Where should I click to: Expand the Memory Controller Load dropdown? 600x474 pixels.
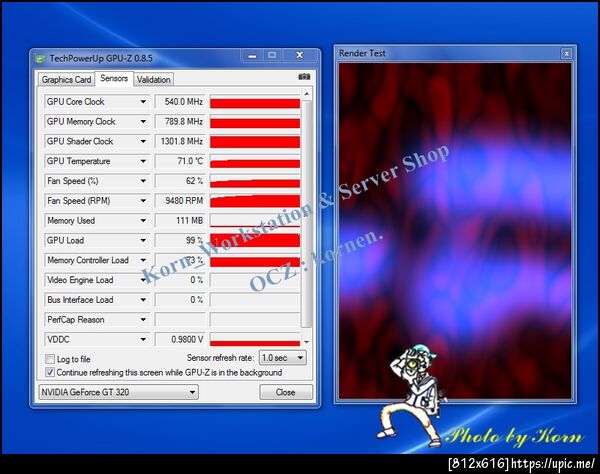click(x=143, y=261)
